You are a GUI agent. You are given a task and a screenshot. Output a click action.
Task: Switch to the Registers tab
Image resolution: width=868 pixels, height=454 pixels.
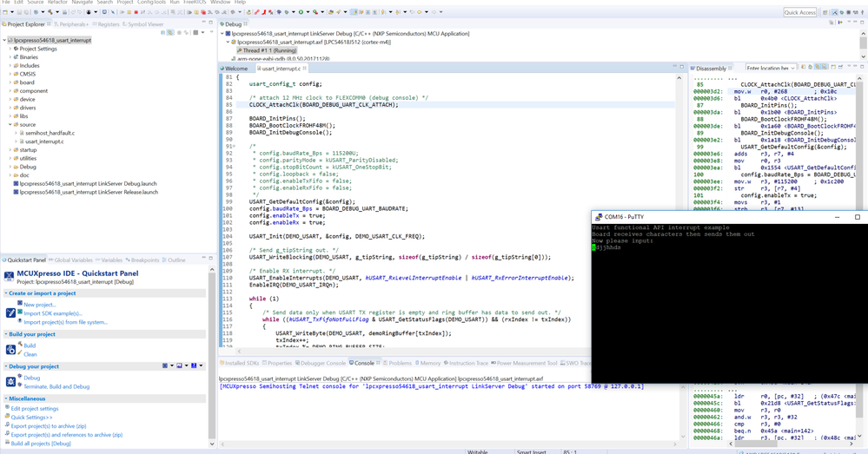pyautogui.click(x=105, y=24)
